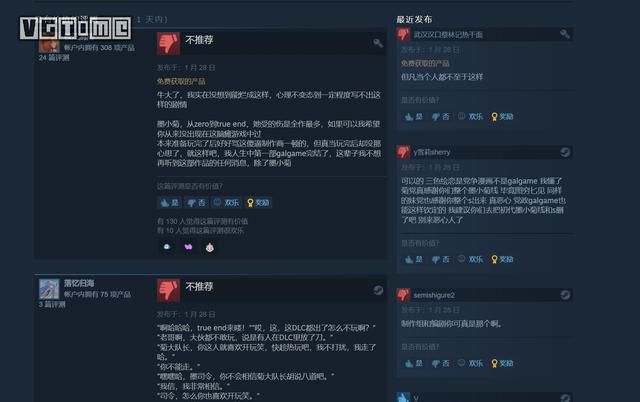This screenshot has height=402, width=640.
Task: Open 落忆归海's user avatar
Action: 49,289
